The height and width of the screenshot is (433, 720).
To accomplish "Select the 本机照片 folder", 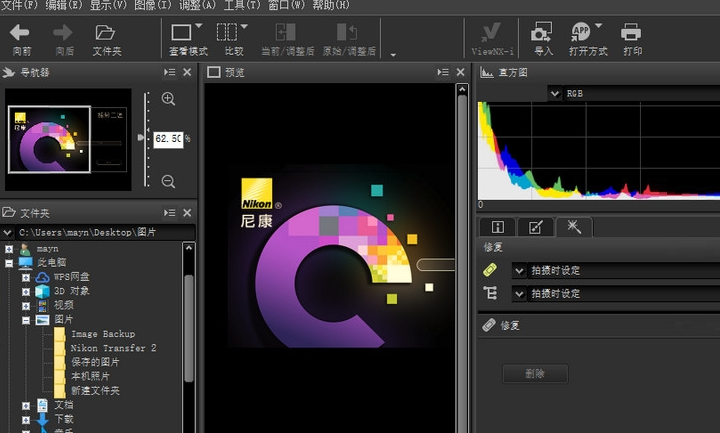I will (90, 377).
